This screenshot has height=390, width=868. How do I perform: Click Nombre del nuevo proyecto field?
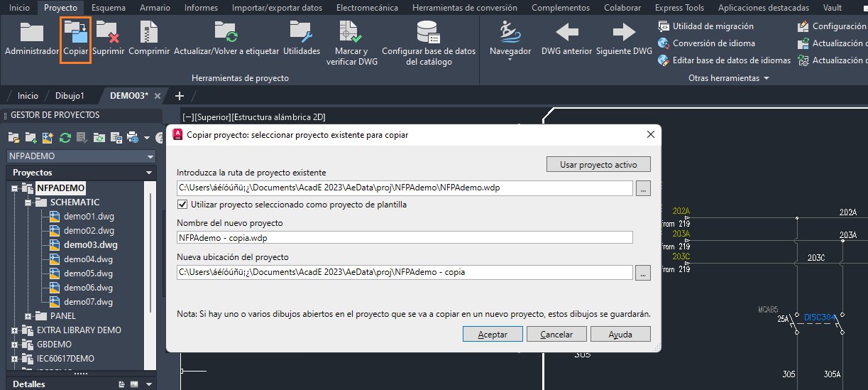405,238
